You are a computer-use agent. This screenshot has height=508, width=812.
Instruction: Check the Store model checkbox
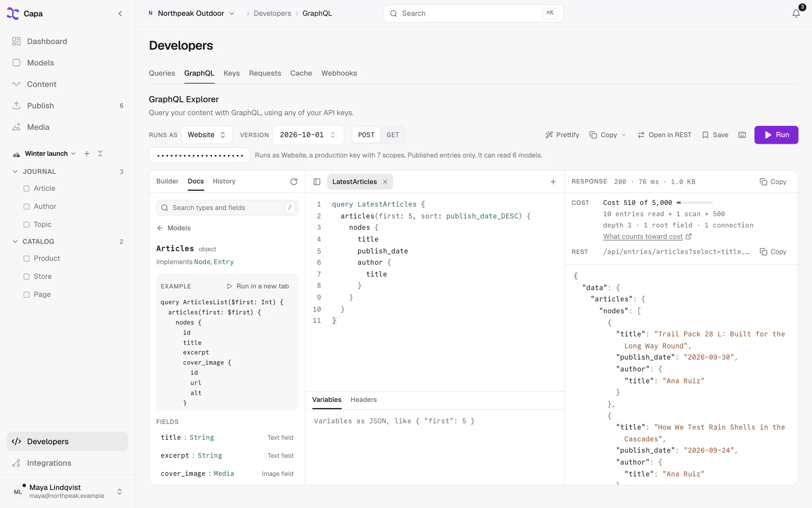26,277
